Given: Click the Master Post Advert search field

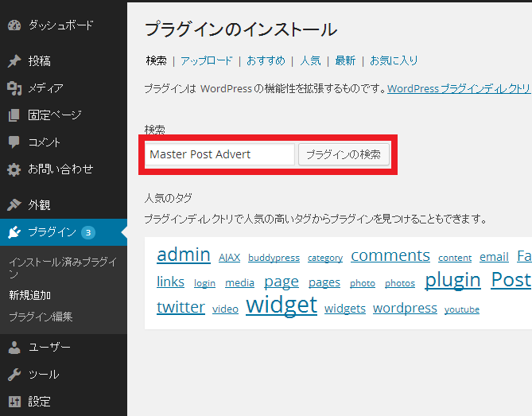Looking at the screenshot, I should (x=220, y=154).
